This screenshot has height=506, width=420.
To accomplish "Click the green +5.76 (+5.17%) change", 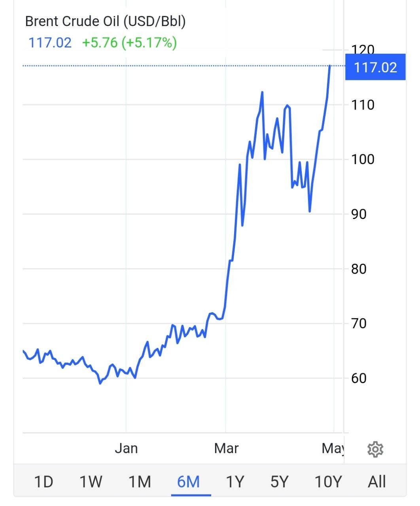I will [129, 42].
